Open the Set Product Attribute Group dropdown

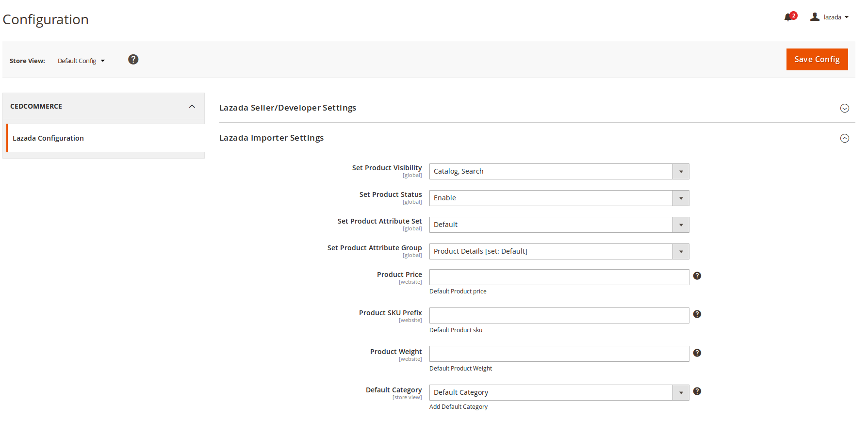point(559,251)
